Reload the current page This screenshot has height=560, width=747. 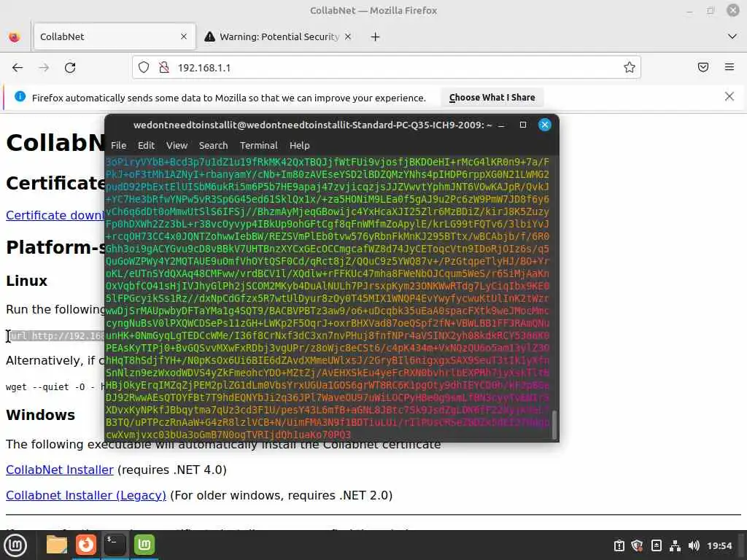coord(70,68)
